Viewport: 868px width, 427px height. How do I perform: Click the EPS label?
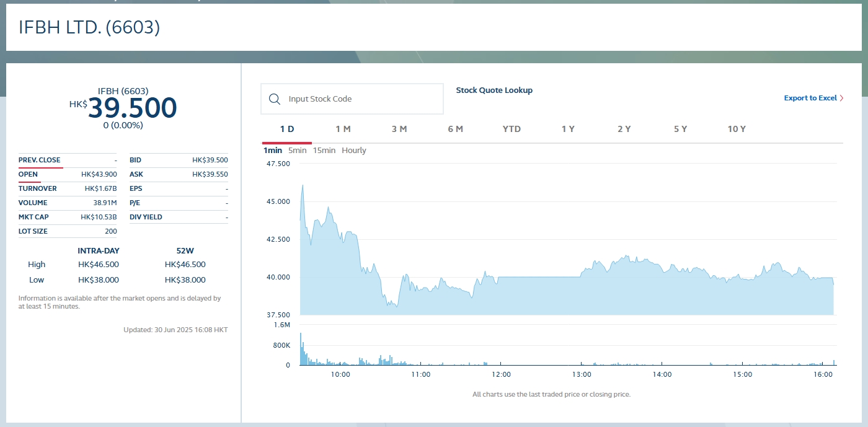(136, 188)
